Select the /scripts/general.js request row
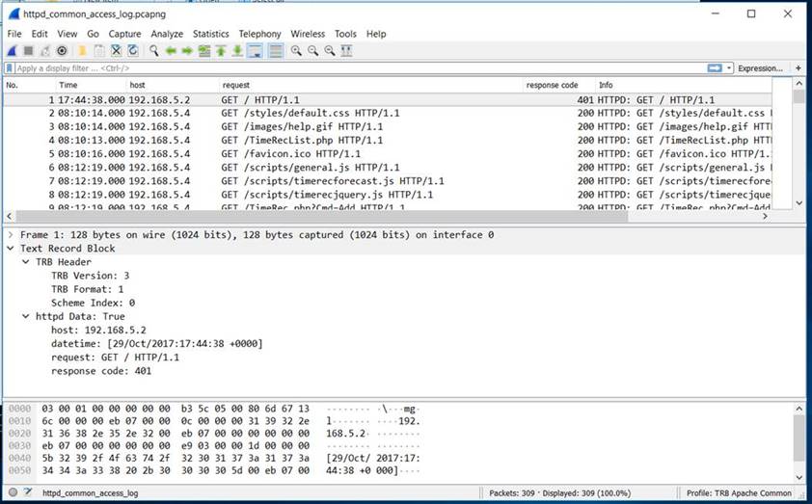 (388, 167)
